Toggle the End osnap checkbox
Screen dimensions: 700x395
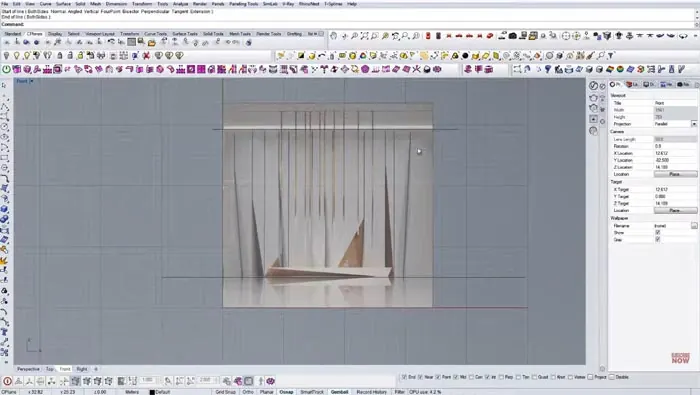(x=404, y=377)
